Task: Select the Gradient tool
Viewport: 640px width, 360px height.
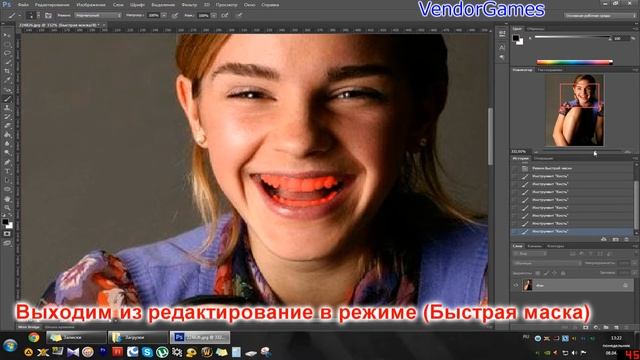Action: 7,135
